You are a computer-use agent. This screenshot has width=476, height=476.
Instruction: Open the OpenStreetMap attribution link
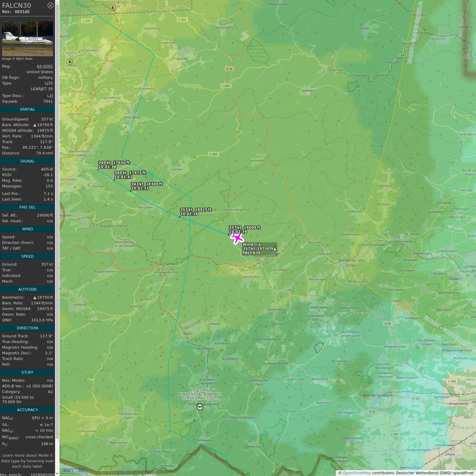(x=357, y=473)
